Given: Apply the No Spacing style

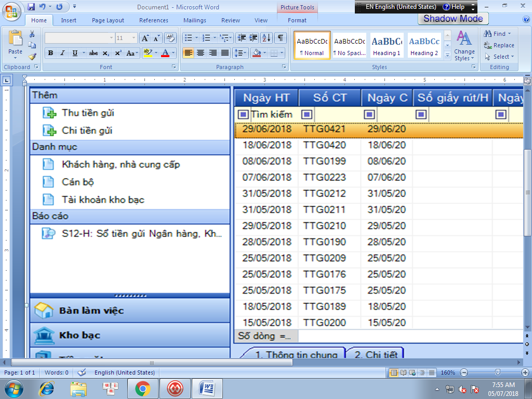Looking at the screenshot, I should coord(350,46).
